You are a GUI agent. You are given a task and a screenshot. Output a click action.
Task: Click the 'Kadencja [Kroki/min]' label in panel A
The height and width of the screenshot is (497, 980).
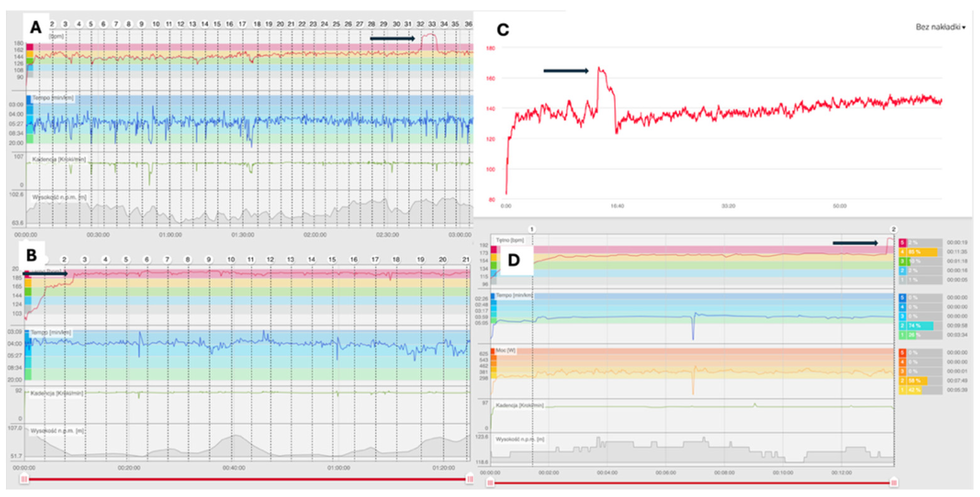pos(59,159)
